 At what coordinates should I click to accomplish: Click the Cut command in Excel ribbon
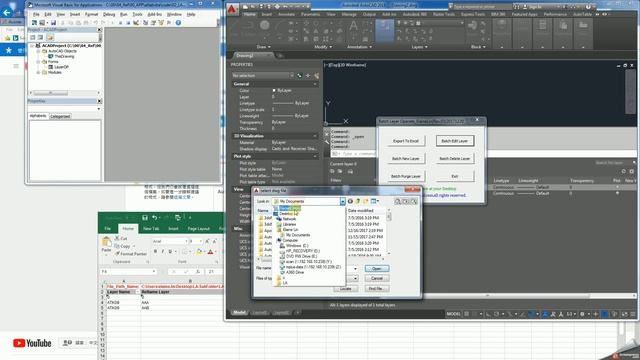pos(121,238)
